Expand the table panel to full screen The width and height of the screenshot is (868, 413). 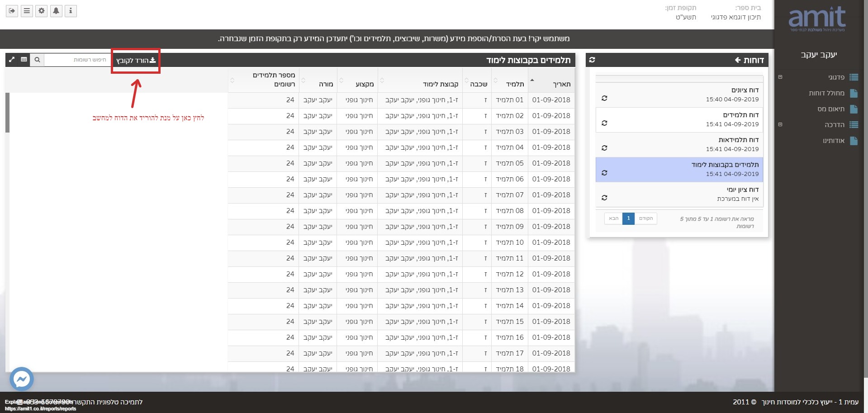pyautogui.click(x=12, y=60)
